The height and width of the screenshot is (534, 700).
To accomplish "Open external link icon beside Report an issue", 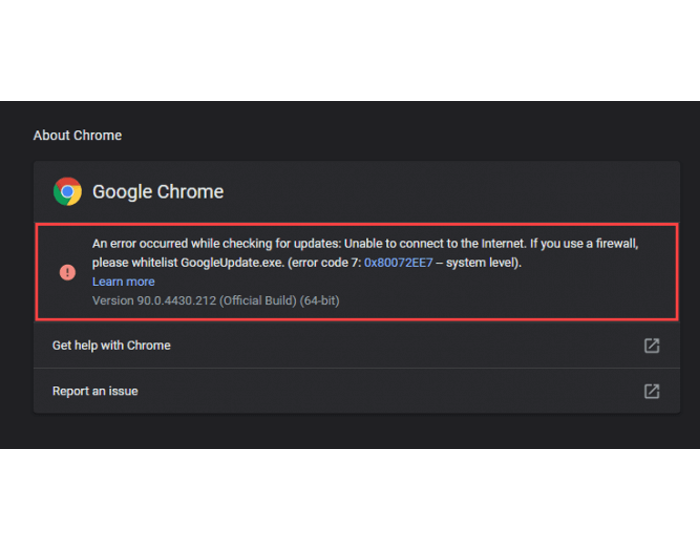I will 651,391.
